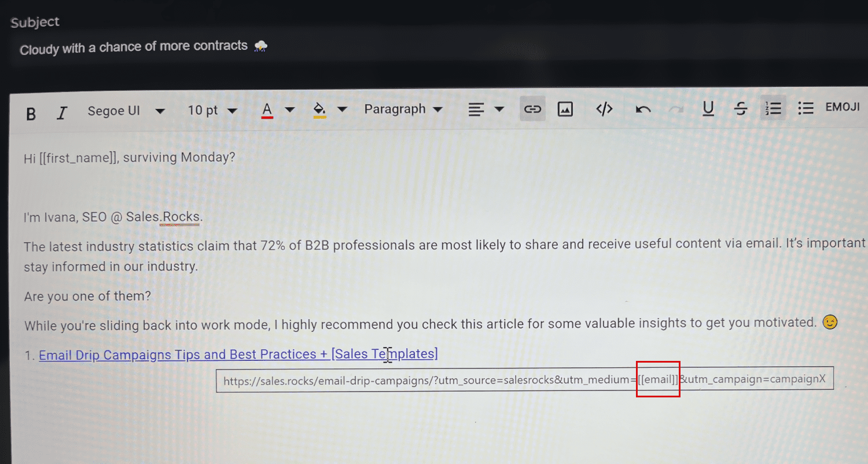Screen dimensions: 868x464
Task: Click the insert link icon
Action: coord(532,109)
